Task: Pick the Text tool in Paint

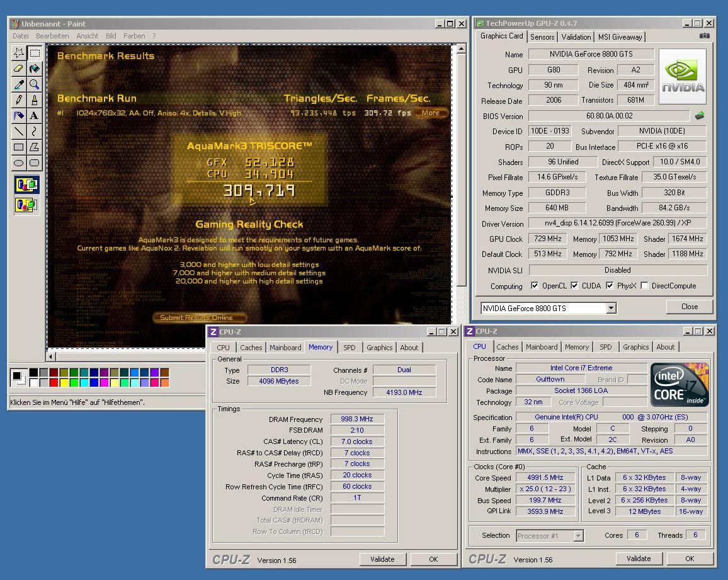Action: (x=35, y=116)
